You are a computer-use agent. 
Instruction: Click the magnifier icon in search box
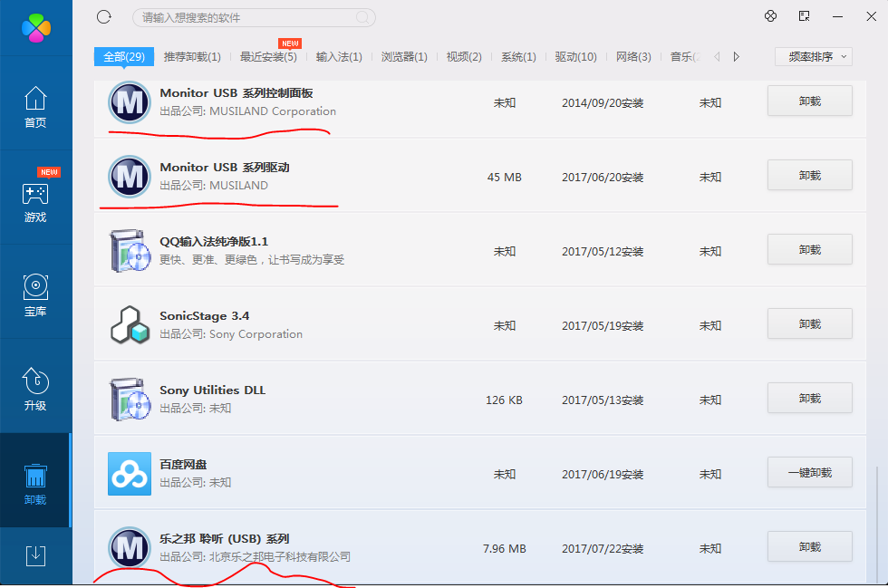[x=362, y=17]
